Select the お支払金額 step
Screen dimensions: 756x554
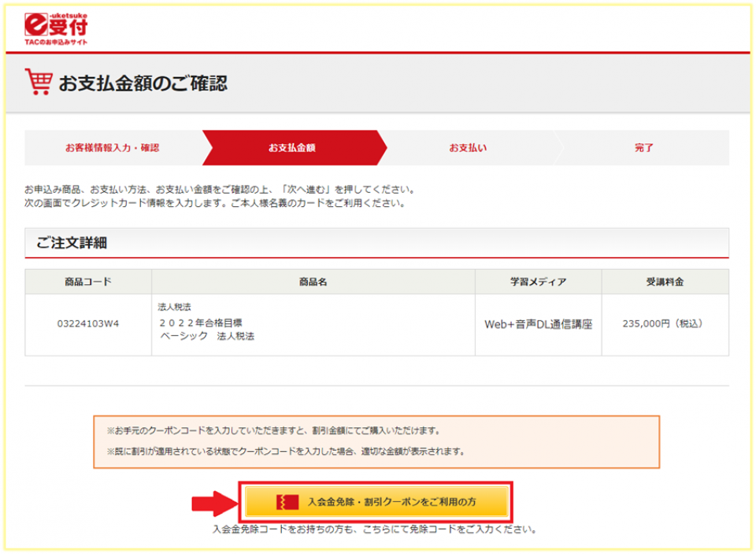(x=292, y=148)
